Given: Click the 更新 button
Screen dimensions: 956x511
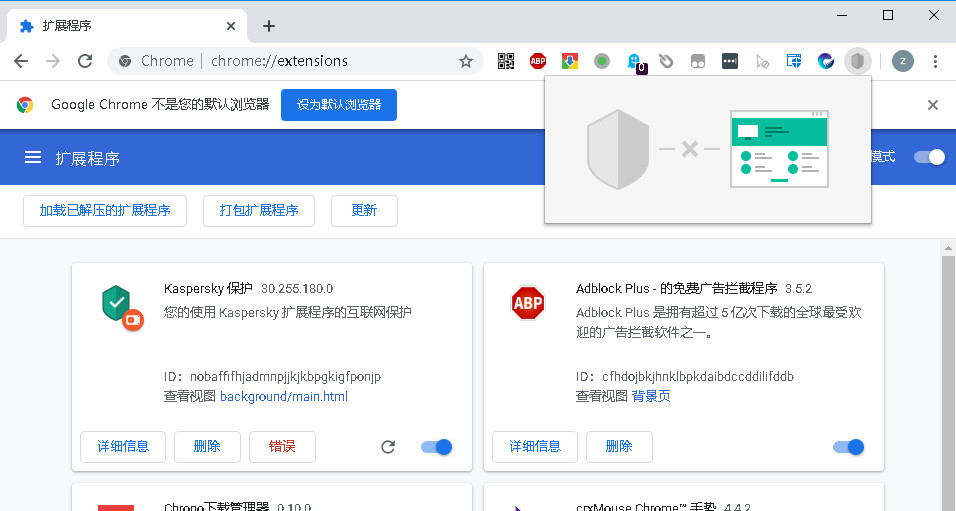Looking at the screenshot, I should click(365, 211).
